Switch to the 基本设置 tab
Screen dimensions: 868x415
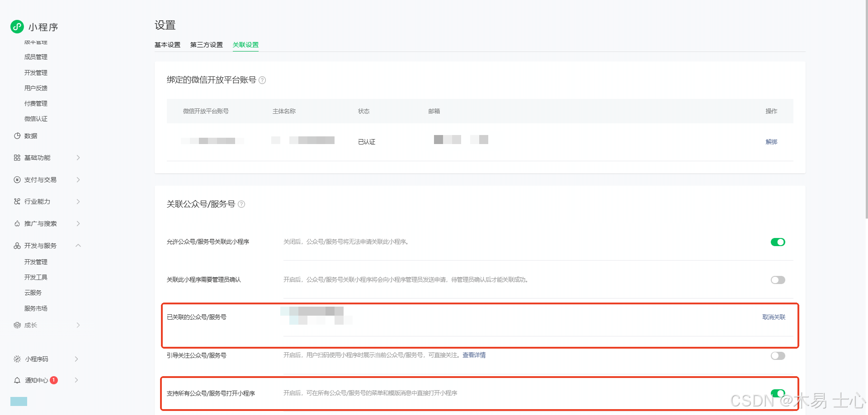(167, 45)
